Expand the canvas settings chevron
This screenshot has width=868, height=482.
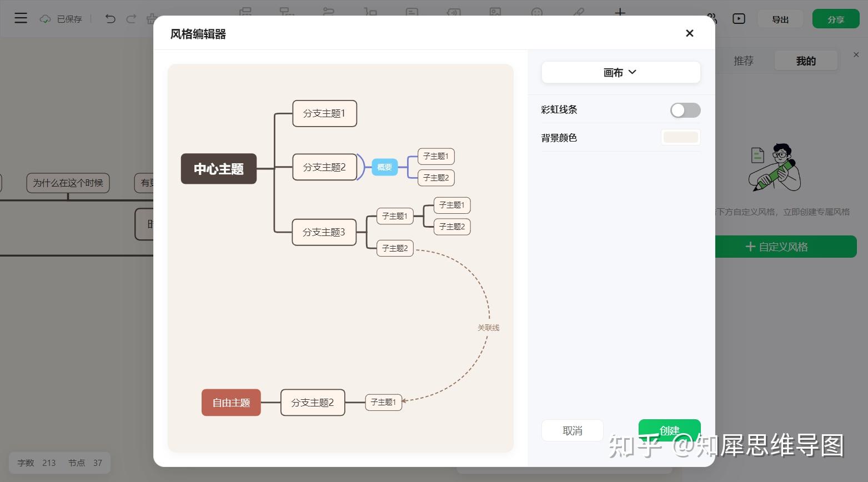[633, 72]
